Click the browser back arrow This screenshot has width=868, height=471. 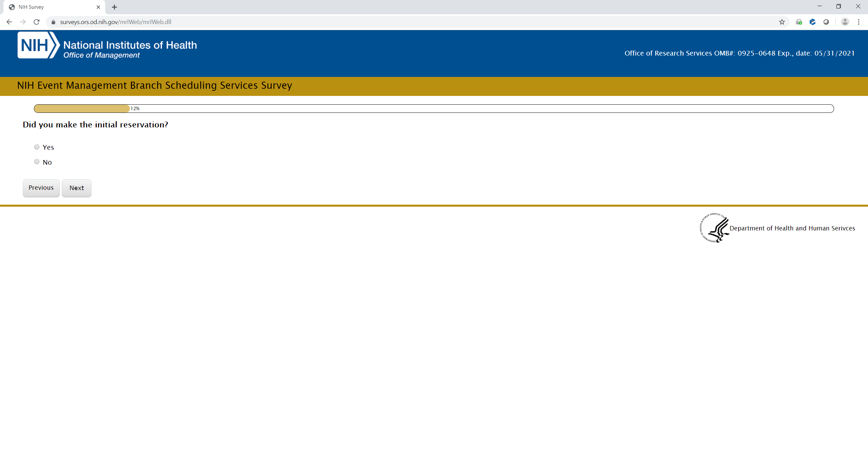pyautogui.click(x=9, y=22)
